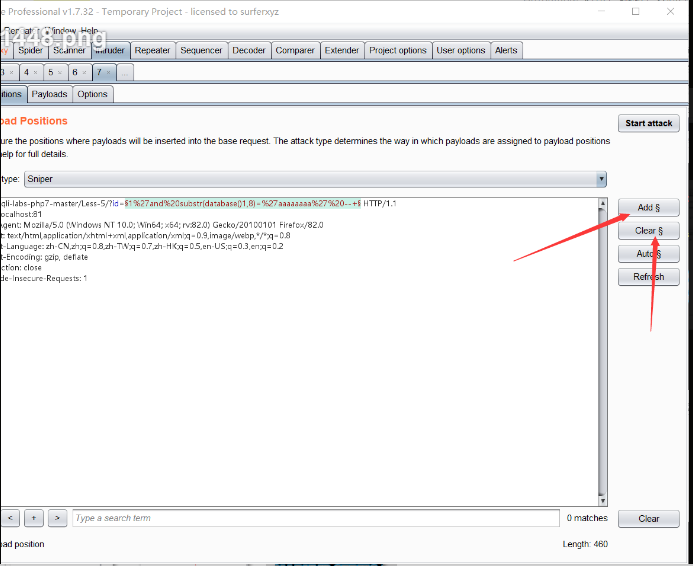Switch to the Payloads sub-tab
Viewport: 693px width, 566px height.
pyautogui.click(x=50, y=94)
